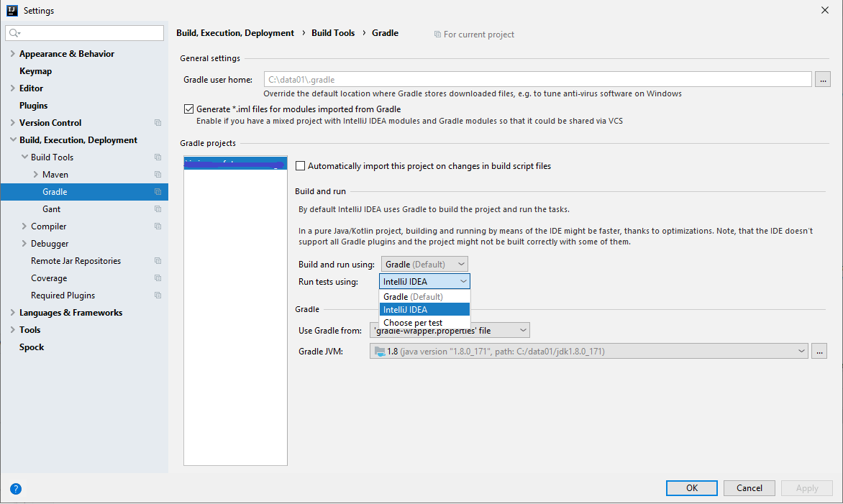
Task: Click the IntelliJ IDEA logo in title bar
Action: point(12,10)
